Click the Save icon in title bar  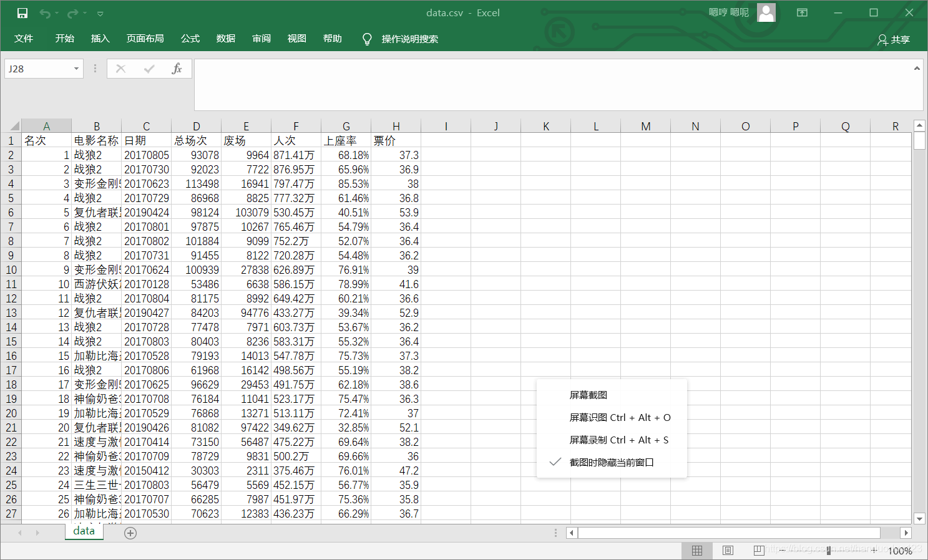(22, 13)
